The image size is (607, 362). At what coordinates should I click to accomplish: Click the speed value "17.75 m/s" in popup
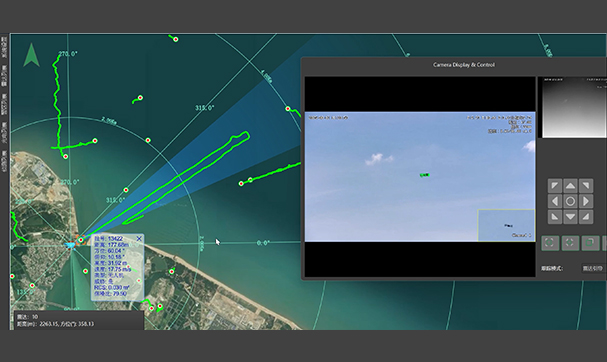pyautogui.click(x=119, y=269)
